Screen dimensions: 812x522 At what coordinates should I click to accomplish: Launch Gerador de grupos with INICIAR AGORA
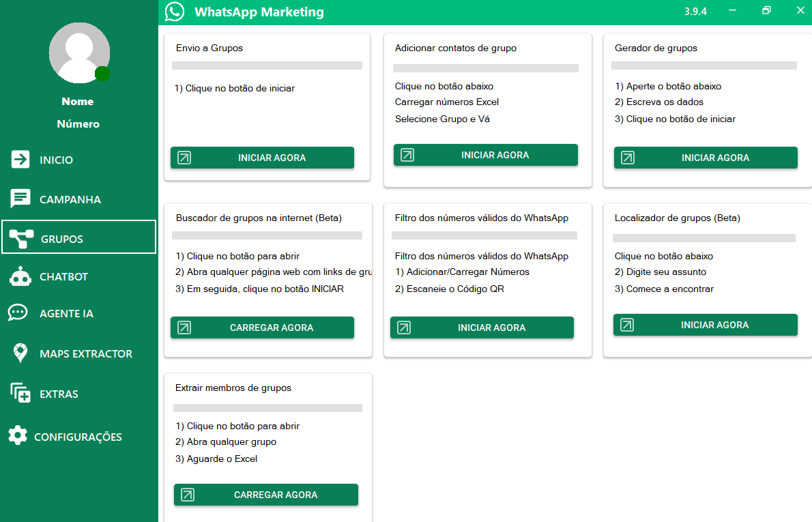click(x=706, y=158)
